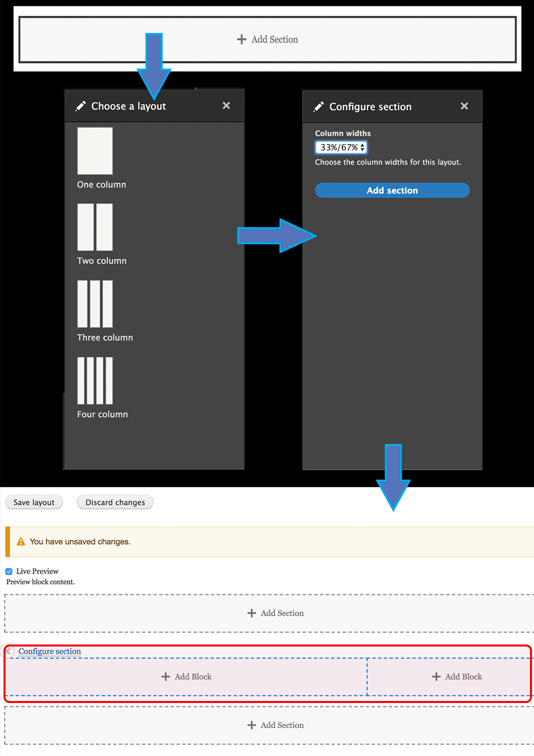Click Save layout
Viewport: 534px width, 756px height.
click(33, 502)
